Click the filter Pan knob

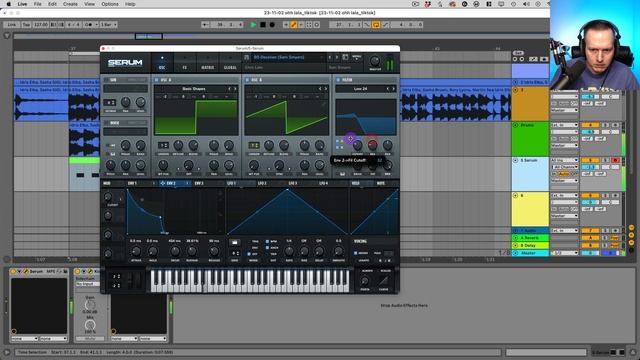387,145
